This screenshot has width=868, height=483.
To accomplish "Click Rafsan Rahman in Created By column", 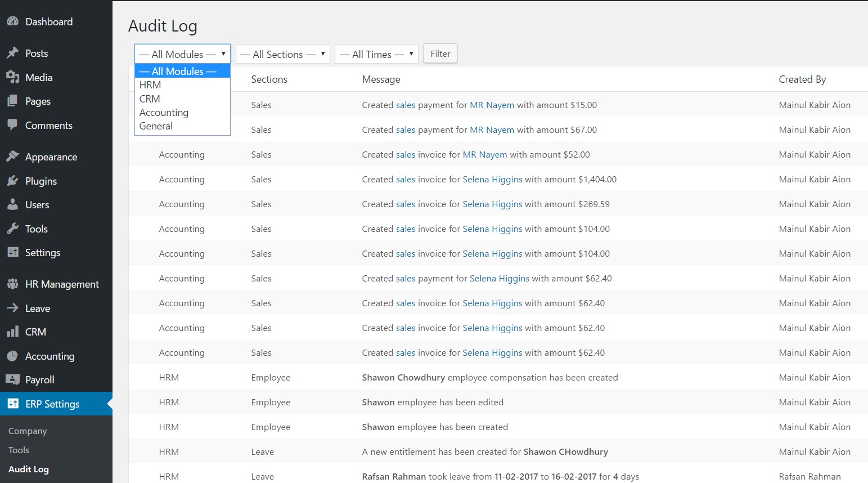I will coord(809,476).
